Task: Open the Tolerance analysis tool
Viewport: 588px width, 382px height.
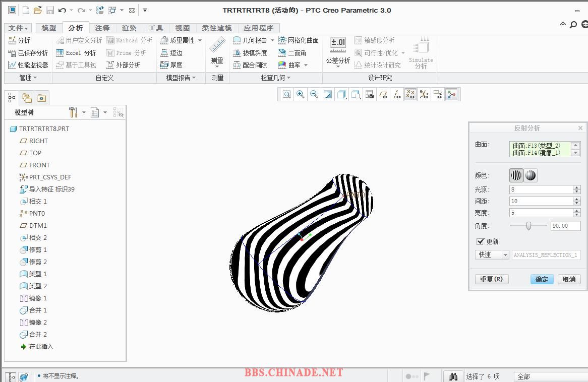Action: click(338, 51)
